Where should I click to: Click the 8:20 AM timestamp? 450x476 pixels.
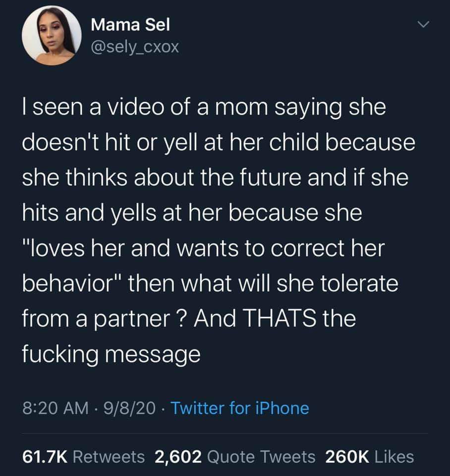point(55,408)
